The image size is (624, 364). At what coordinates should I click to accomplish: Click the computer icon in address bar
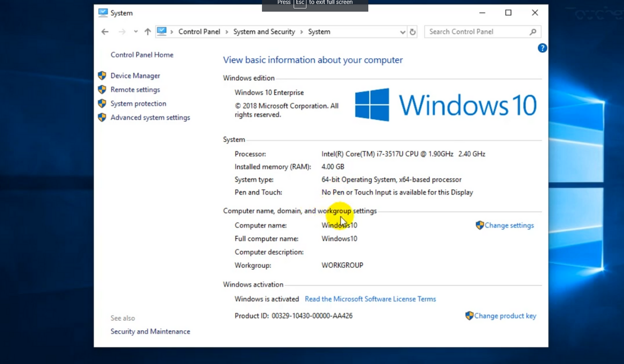tap(162, 32)
